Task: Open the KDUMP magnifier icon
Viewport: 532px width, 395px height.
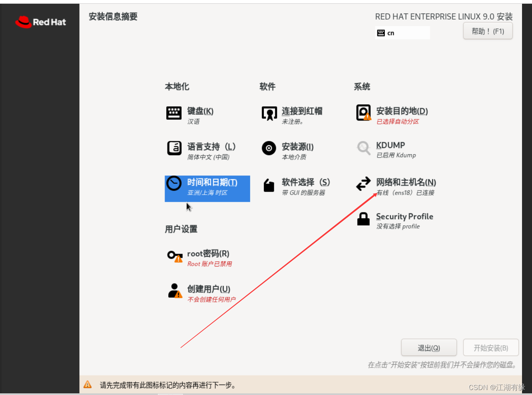Action: 363,148
